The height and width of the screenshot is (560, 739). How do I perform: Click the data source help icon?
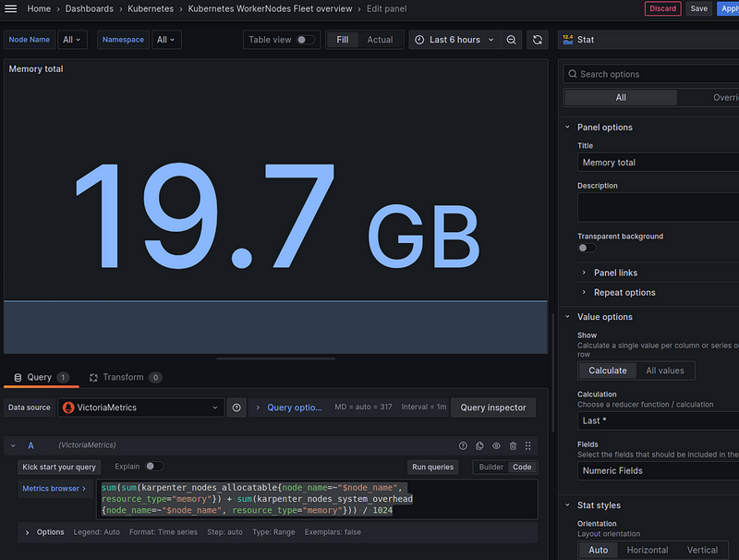236,408
